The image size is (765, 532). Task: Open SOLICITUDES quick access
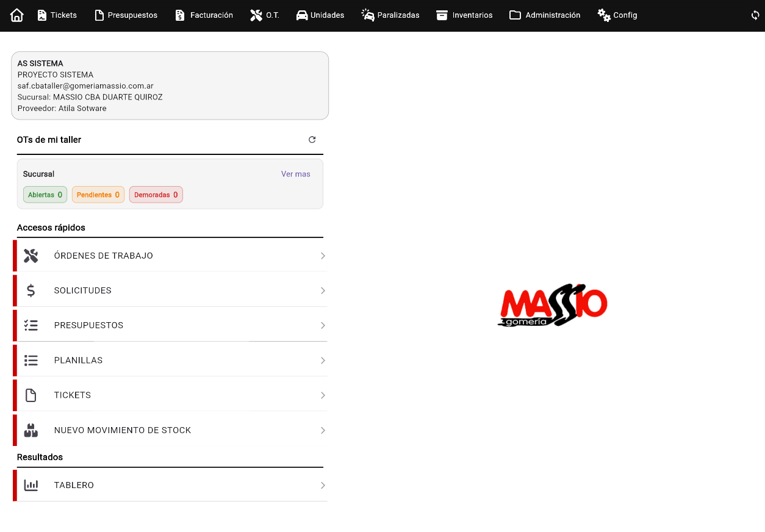pyautogui.click(x=170, y=290)
